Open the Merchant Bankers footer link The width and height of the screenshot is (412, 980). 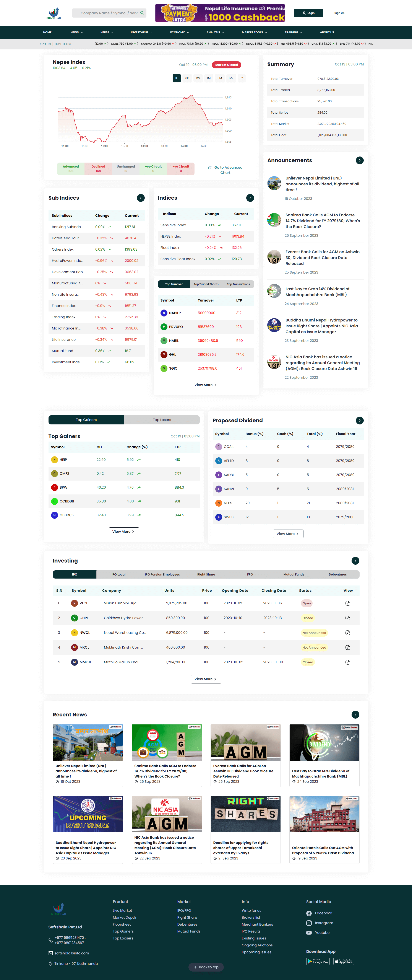(257, 925)
